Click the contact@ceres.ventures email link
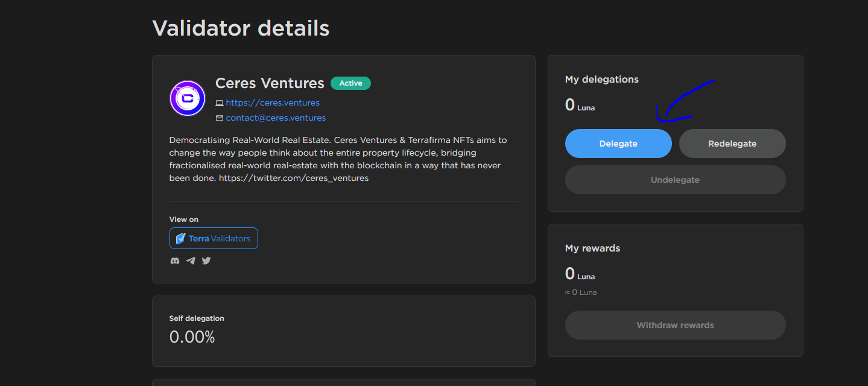The height and width of the screenshot is (386, 868). click(x=276, y=118)
